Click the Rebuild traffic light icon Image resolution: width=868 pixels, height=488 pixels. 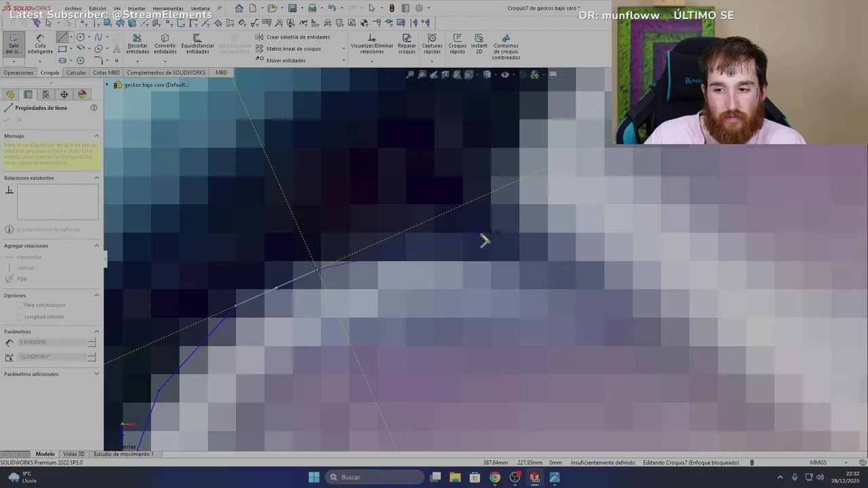point(391,8)
